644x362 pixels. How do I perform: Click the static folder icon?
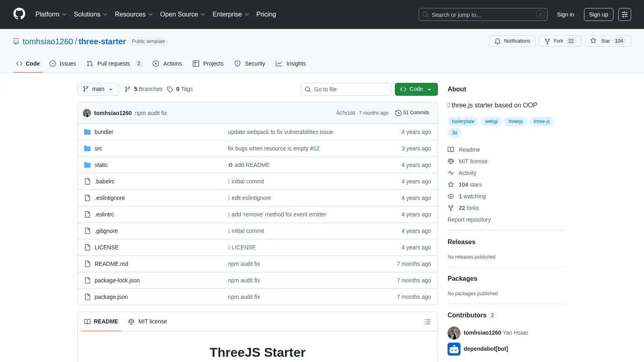87,165
